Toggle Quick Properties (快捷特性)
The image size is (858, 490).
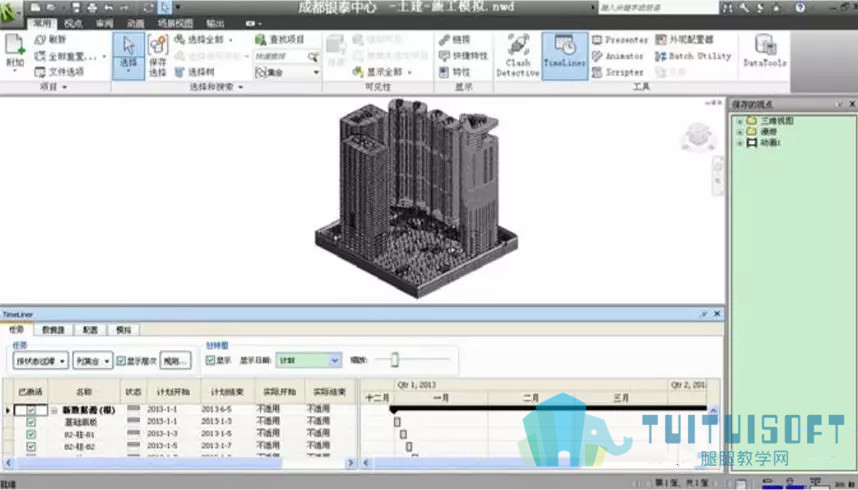463,56
